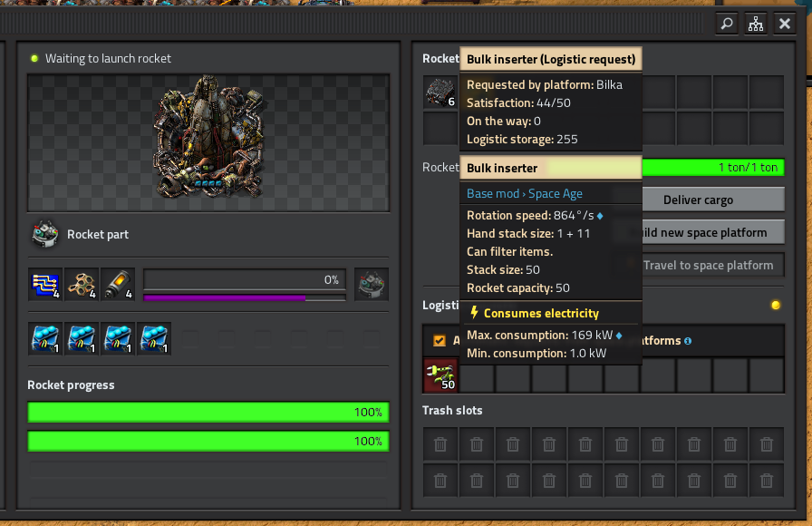
Task: Click the 'Base mod › Space Age' tooltip link
Action: (x=525, y=194)
